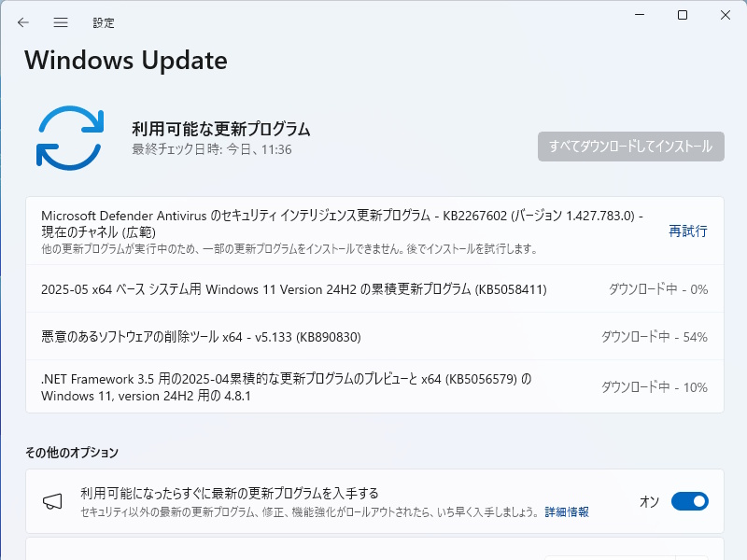This screenshot has width=747, height=560.
Task: Maximize the Settings window
Action: [x=683, y=15]
